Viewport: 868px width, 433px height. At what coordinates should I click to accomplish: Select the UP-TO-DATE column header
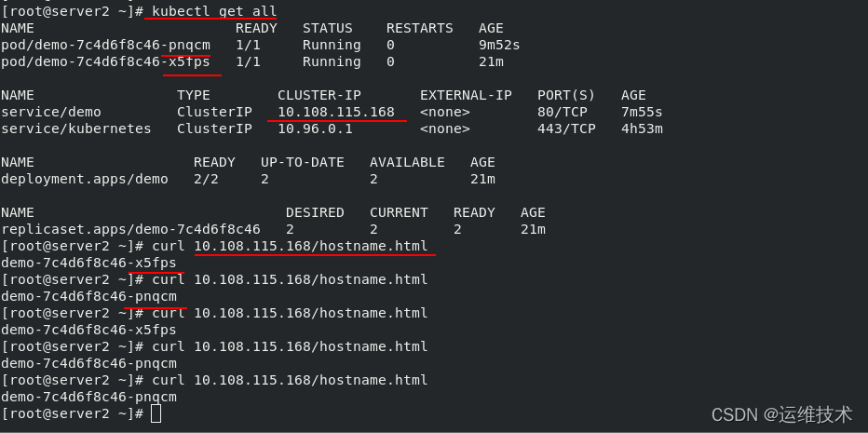[303, 162]
